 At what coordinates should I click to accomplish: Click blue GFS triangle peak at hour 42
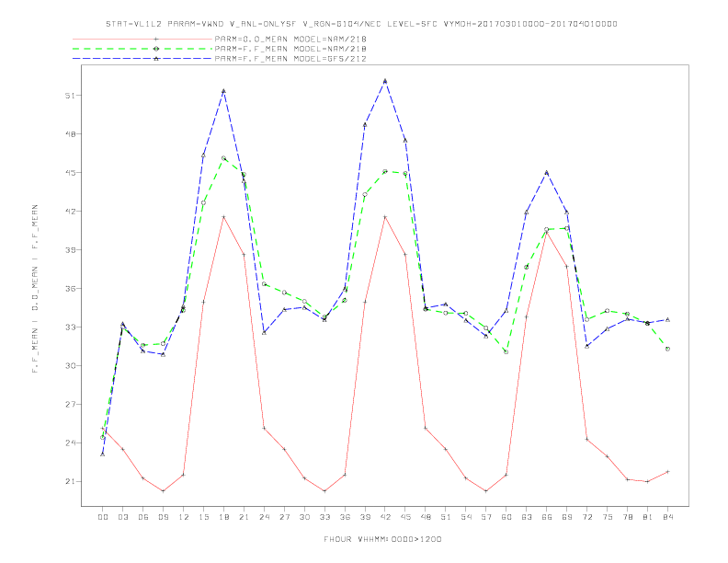[x=385, y=81]
